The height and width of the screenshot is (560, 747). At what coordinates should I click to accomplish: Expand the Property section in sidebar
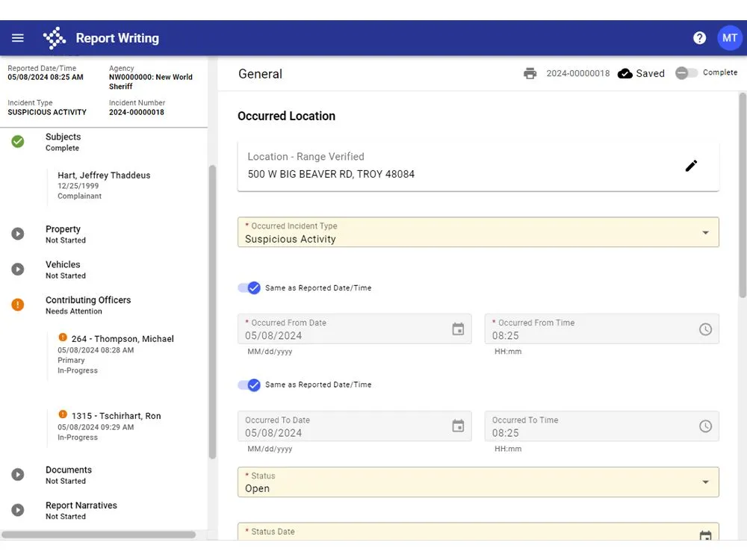(63, 234)
